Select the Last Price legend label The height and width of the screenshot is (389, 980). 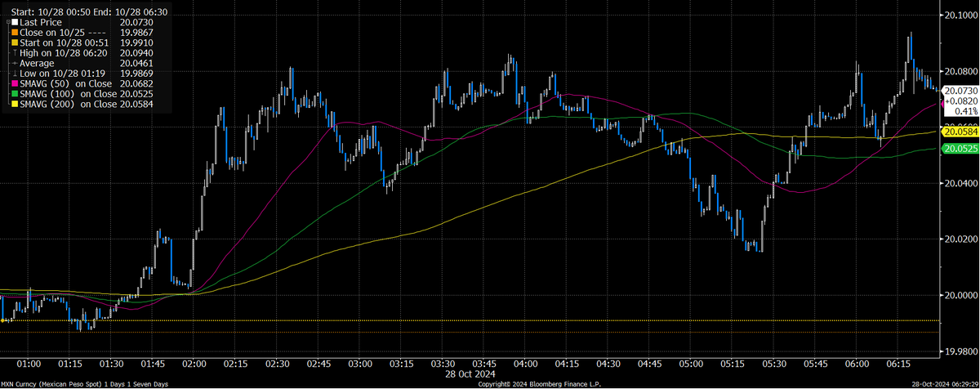tap(40, 23)
